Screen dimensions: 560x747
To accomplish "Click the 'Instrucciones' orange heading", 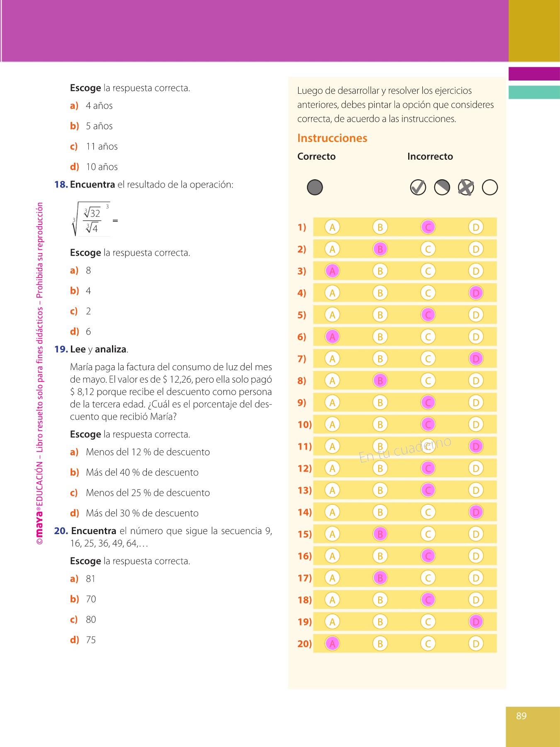I will click(x=332, y=138).
